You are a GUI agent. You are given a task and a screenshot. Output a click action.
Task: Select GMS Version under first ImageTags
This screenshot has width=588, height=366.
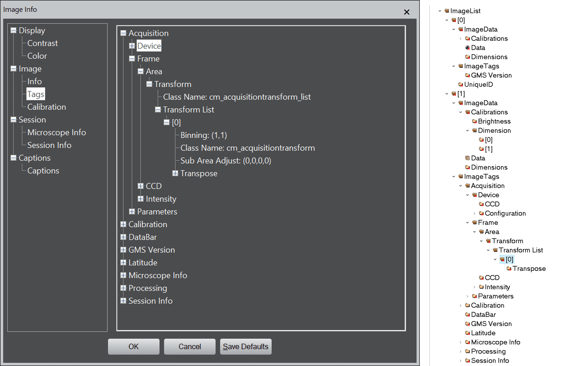(x=491, y=75)
